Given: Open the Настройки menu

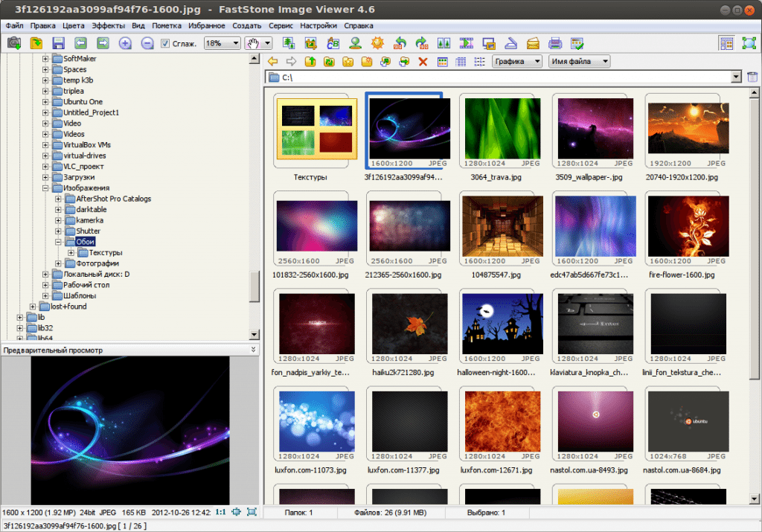Looking at the screenshot, I should [x=318, y=25].
